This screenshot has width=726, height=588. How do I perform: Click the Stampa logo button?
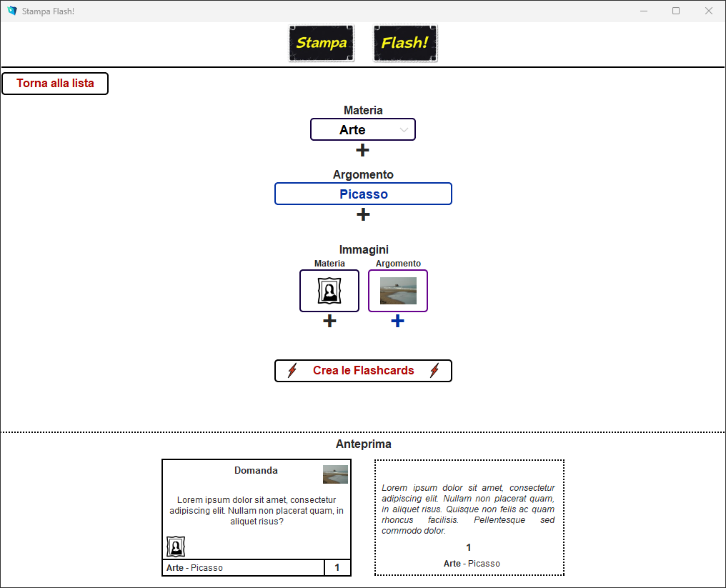pos(322,44)
